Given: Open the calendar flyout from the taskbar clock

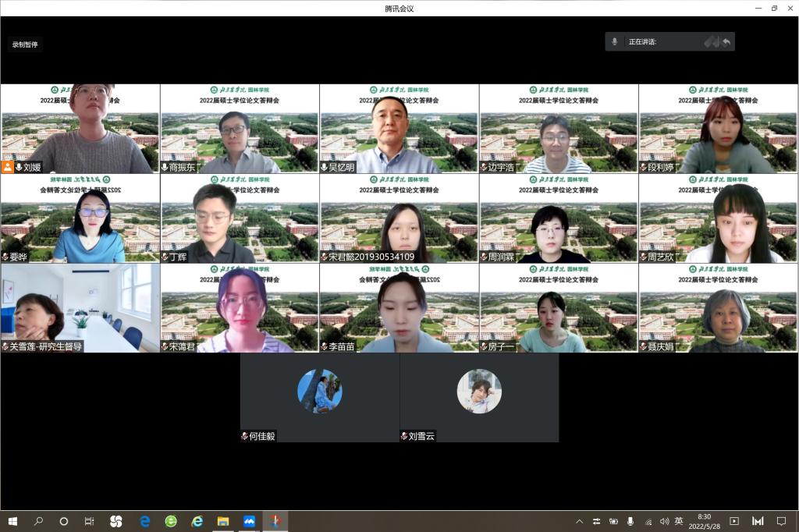Looking at the screenshot, I should pyautogui.click(x=704, y=521).
